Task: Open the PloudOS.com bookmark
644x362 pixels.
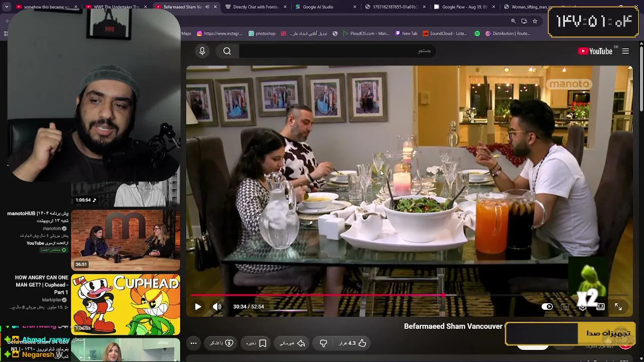Action: tap(366, 34)
